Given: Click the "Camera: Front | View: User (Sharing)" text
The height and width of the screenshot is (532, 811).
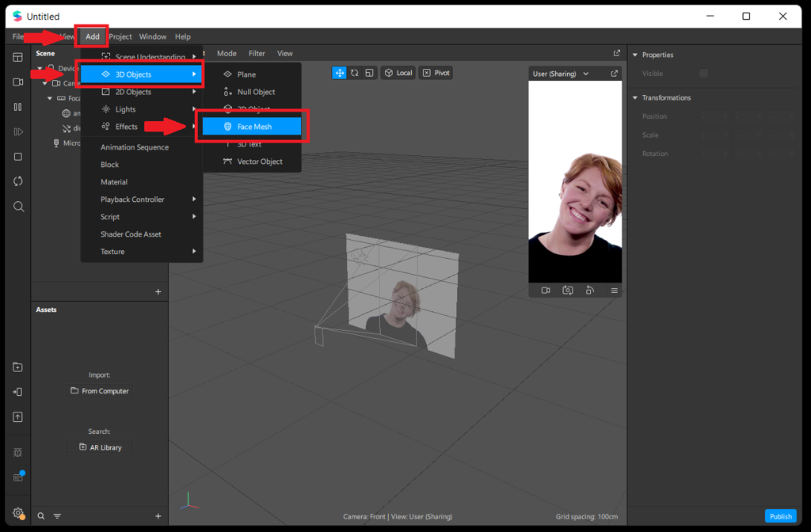Looking at the screenshot, I should tap(398, 516).
